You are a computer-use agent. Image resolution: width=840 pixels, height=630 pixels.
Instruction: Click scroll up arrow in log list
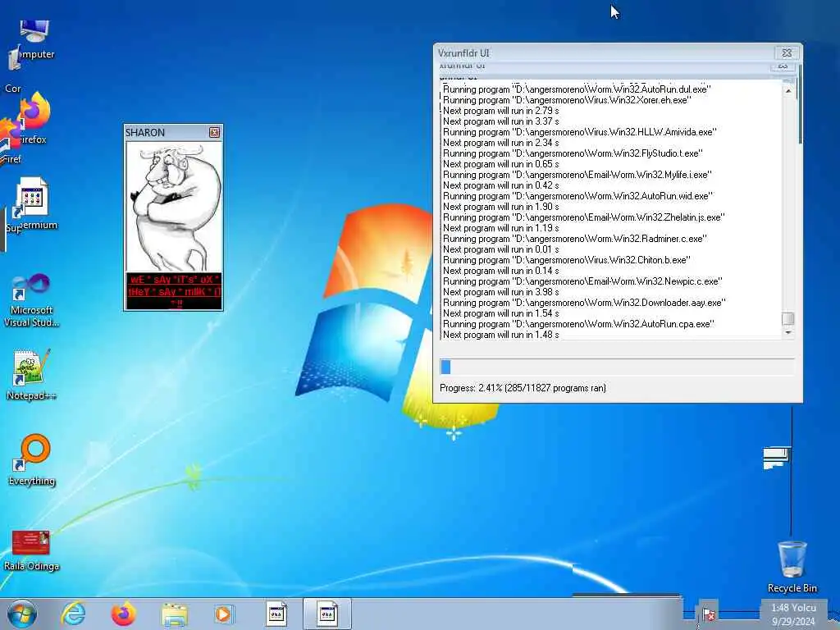click(x=788, y=91)
